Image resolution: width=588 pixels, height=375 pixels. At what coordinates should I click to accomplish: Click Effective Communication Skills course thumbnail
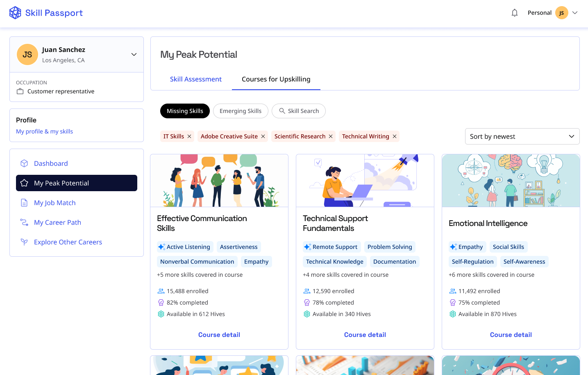click(219, 181)
